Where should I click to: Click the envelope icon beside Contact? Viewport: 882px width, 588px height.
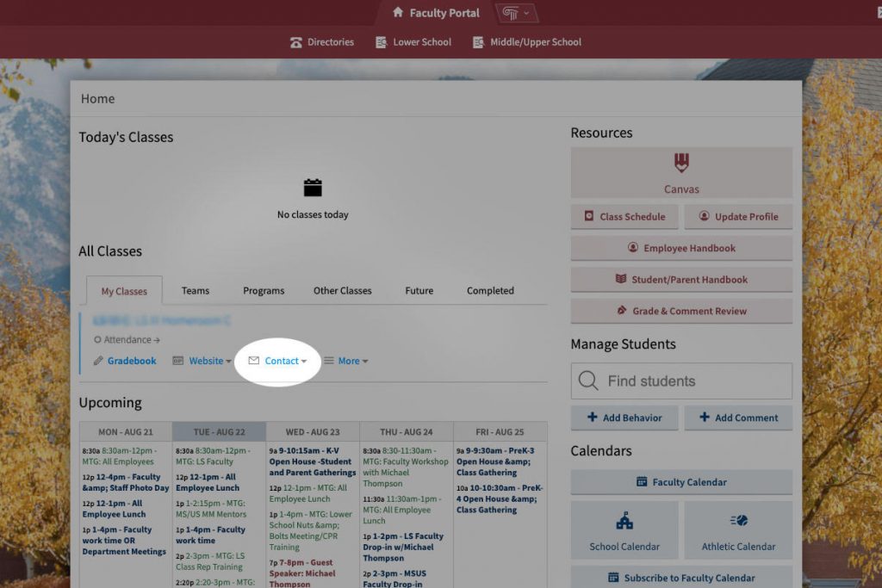(253, 361)
